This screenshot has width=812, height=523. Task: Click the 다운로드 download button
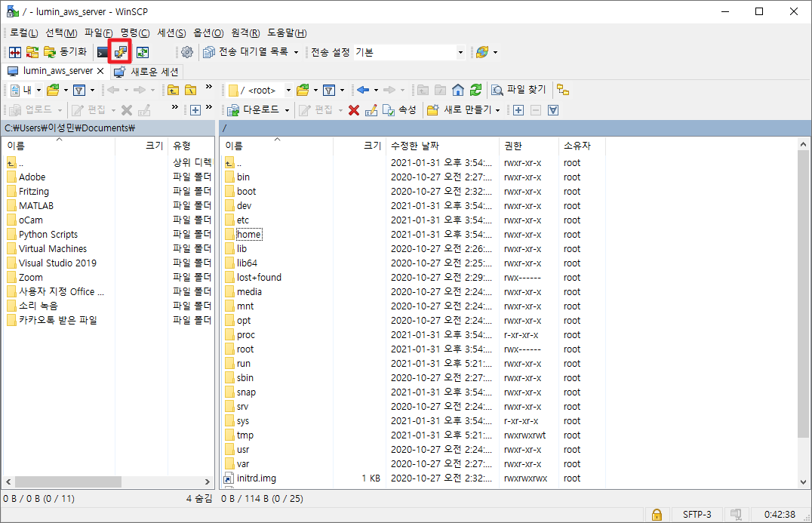254,110
